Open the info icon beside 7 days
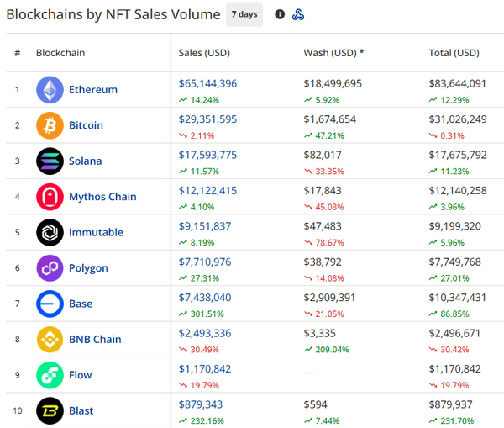 [x=280, y=14]
